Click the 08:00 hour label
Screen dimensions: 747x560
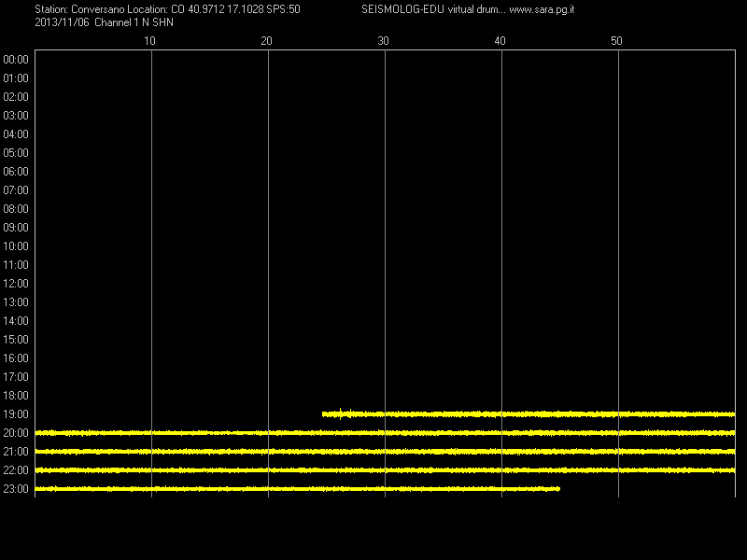point(16,208)
